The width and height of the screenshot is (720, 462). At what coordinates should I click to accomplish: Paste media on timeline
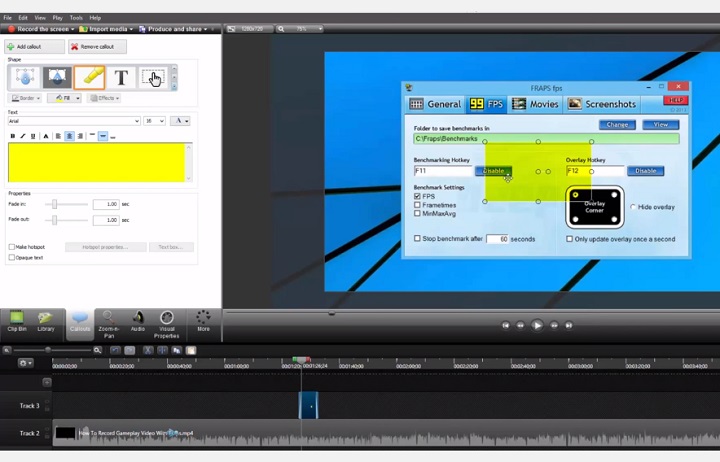tap(191, 350)
